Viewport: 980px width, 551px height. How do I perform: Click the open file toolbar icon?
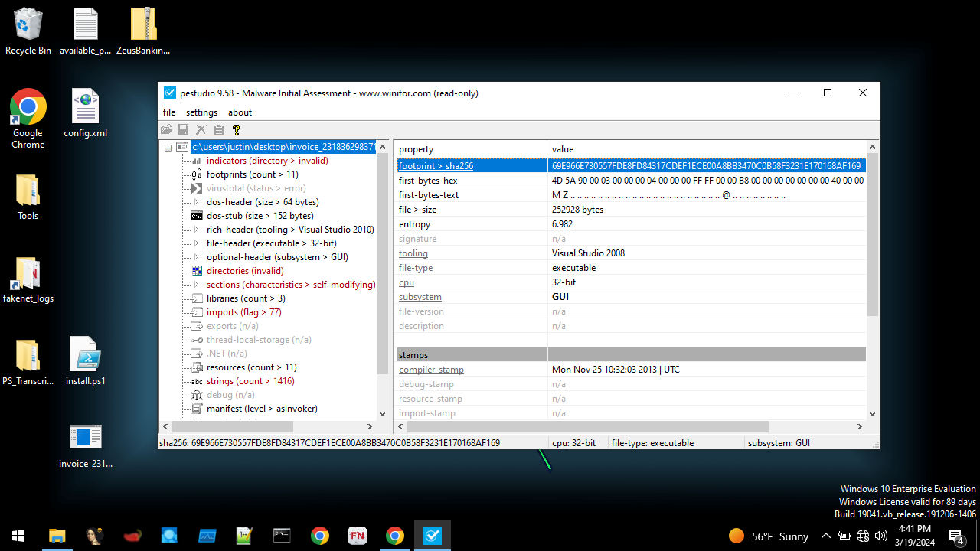[x=167, y=129]
